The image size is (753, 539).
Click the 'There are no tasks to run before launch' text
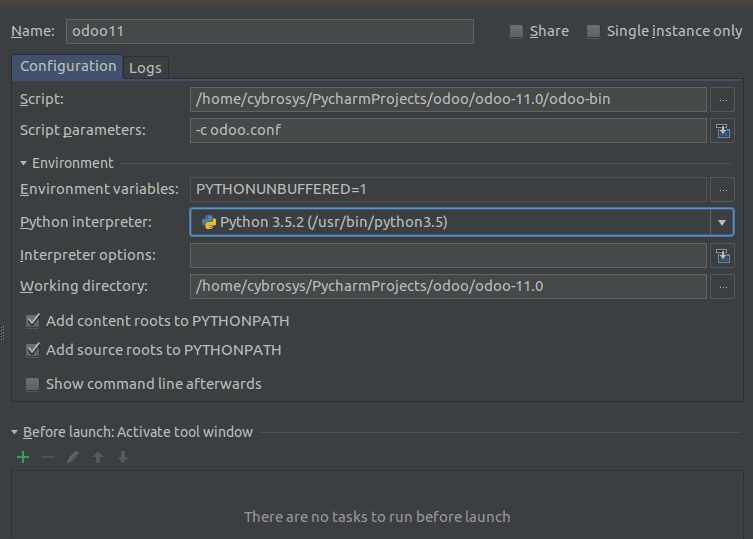[377, 517]
